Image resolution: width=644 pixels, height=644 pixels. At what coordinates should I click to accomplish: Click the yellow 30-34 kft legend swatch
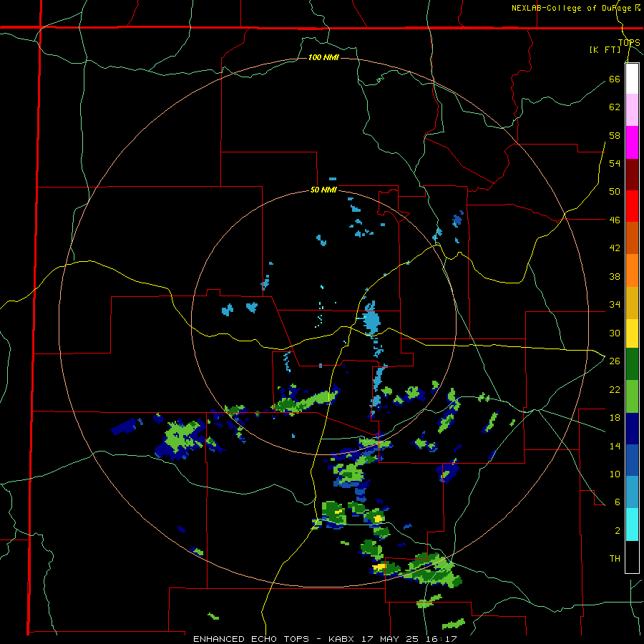pos(632,333)
